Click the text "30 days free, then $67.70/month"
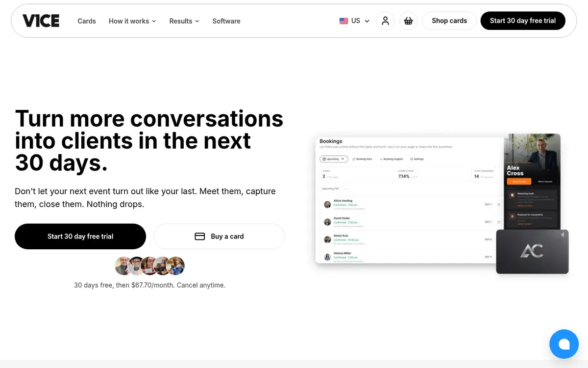The height and width of the screenshot is (368, 588). [124, 285]
